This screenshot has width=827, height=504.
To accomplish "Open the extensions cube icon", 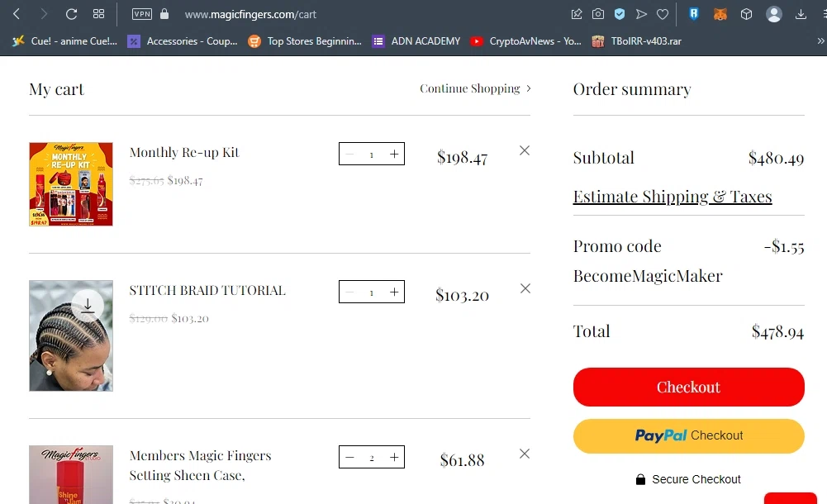I will (x=746, y=14).
